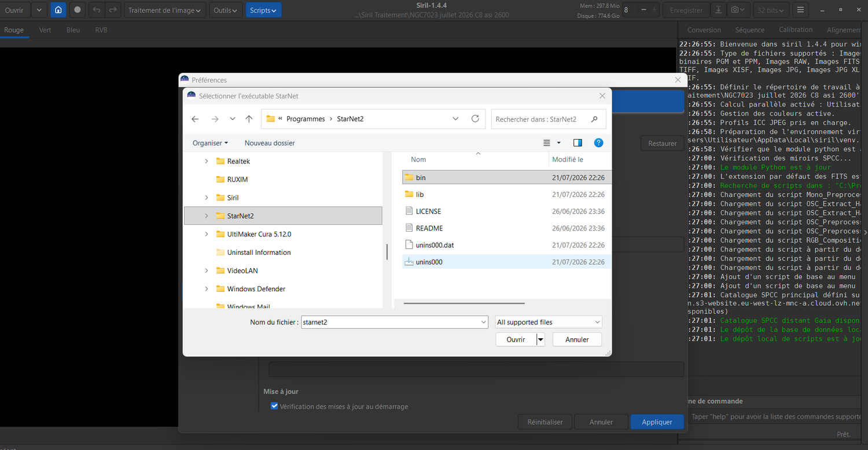The image size is (868, 450).
Task: Open the camera snapshot dropdown in Siril
Action: (737, 10)
